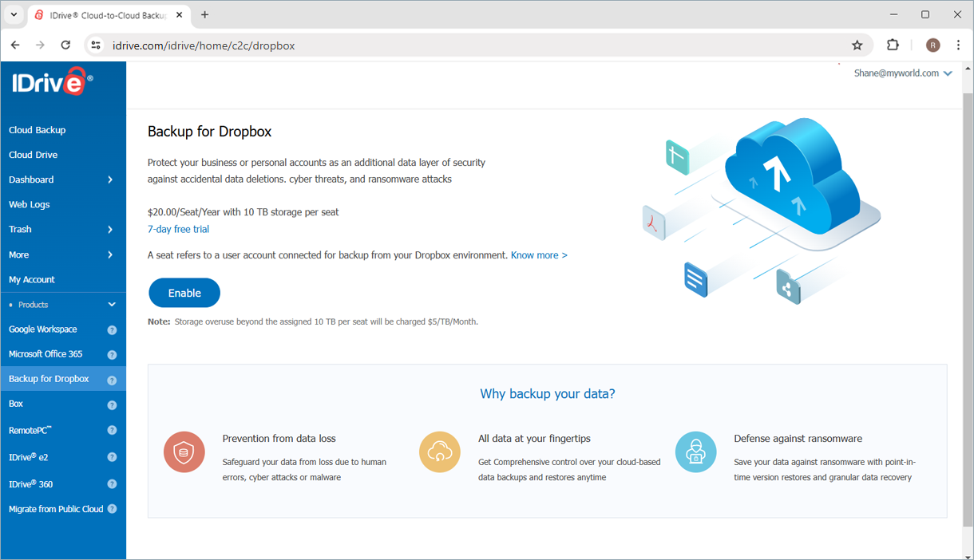Screen dimensions: 974x560
Task: Open help icon beside RemotePC
Action: (x=112, y=430)
